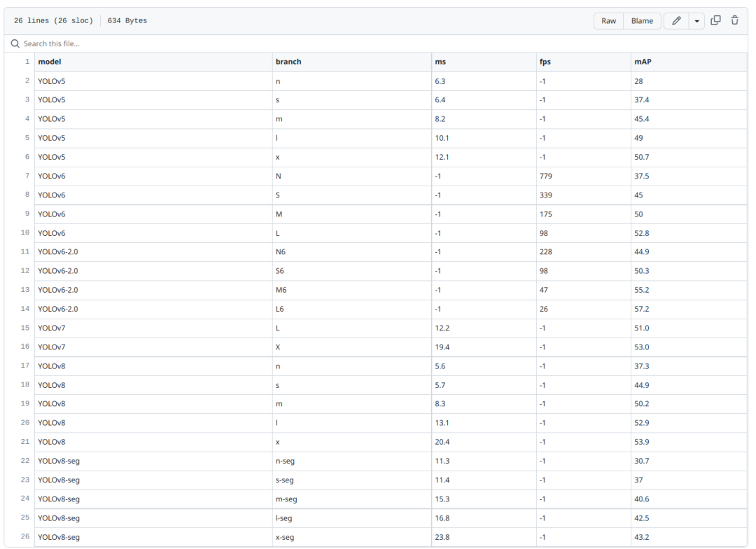756x549 pixels.
Task: Click the branch column header
Action: point(288,62)
